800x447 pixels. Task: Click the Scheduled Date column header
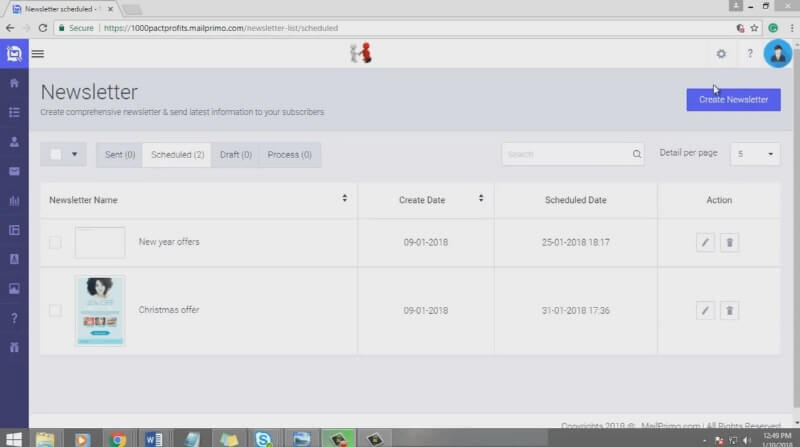click(576, 200)
